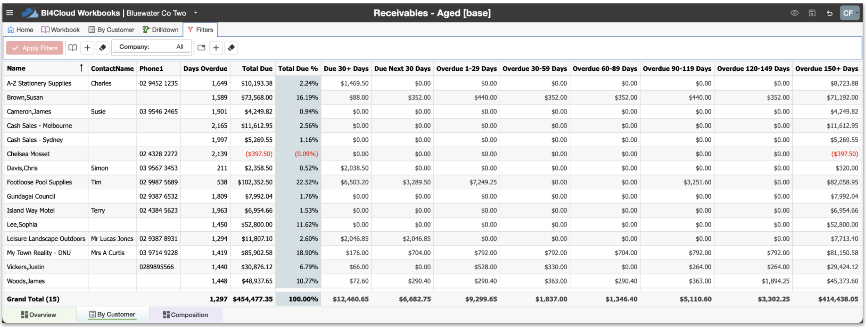Click the Total Due column header
868x330 pixels.
(257, 68)
